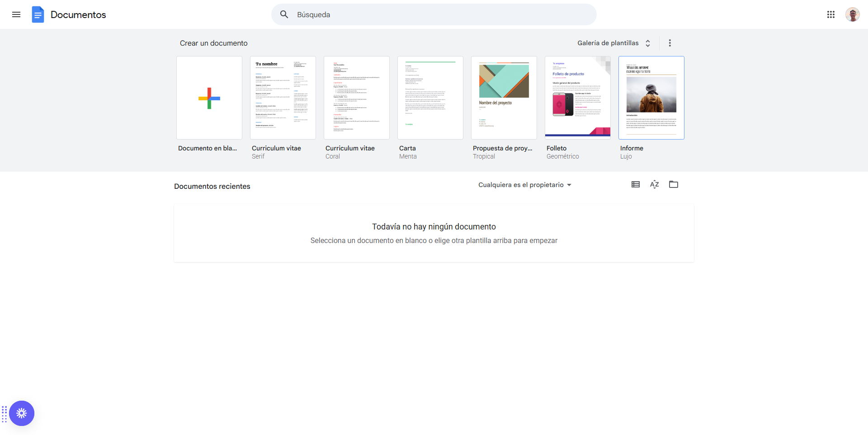Expand the Galería de plantillas
Screen dimensions: 868x435
click(613, 43)
